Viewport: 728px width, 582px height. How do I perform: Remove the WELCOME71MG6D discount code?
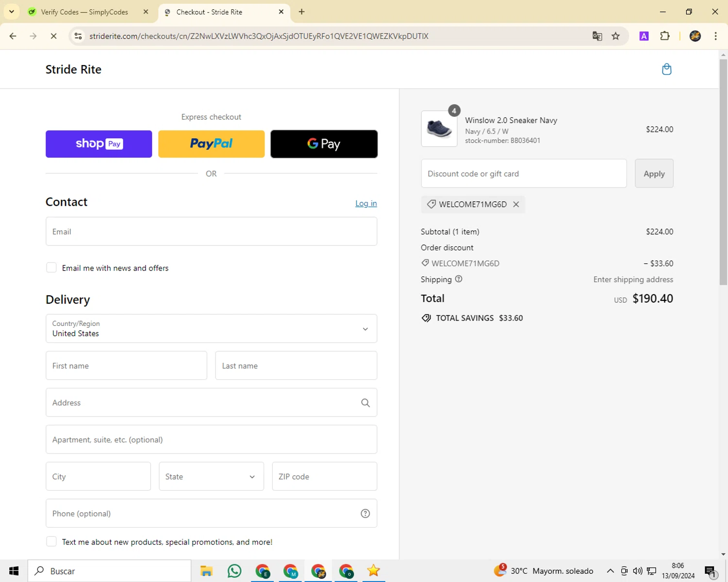tap(516, 204)
